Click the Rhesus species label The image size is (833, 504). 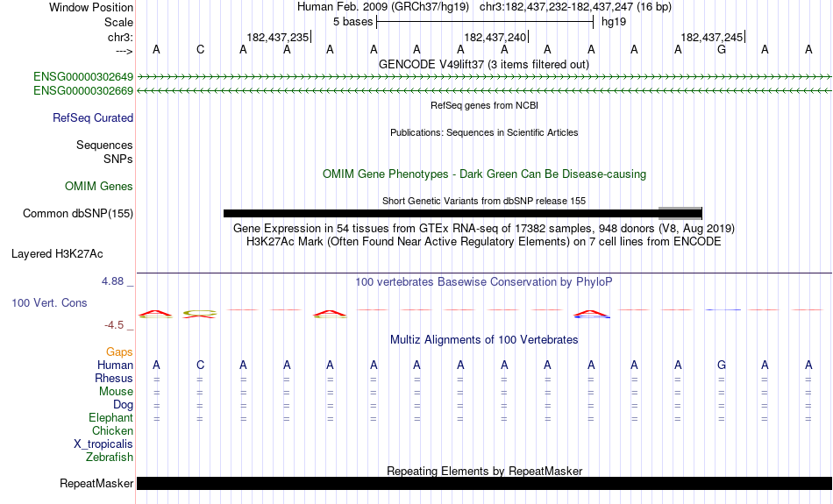tap(114, 379)
